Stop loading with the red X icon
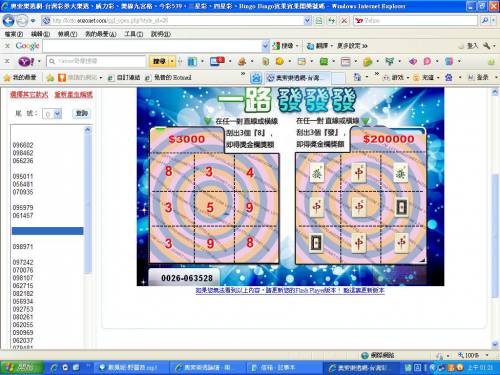Screen dimensions: 500x375 point(344,21)
